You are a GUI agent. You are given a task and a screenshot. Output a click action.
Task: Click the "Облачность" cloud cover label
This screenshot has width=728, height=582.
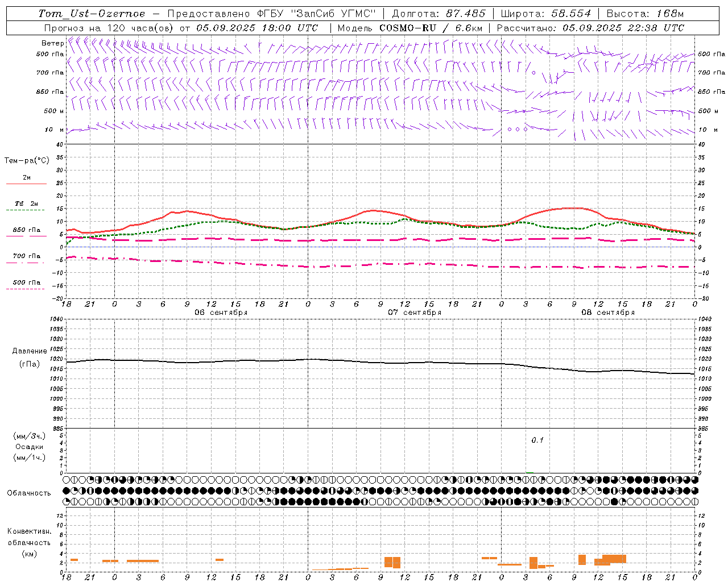[x=29, y=493]
